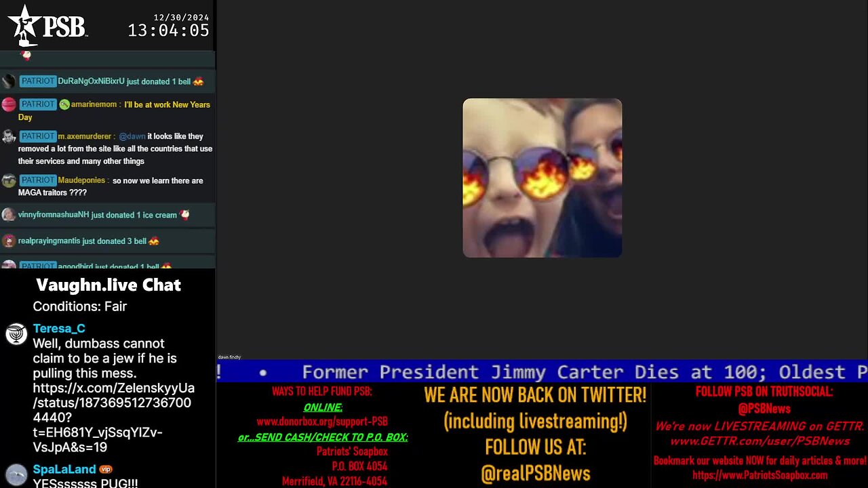The width and height of the screenshot is (868, 488).
Task: Open www.GETTR.com/user/PSBNews link
Action: point(759,441)
